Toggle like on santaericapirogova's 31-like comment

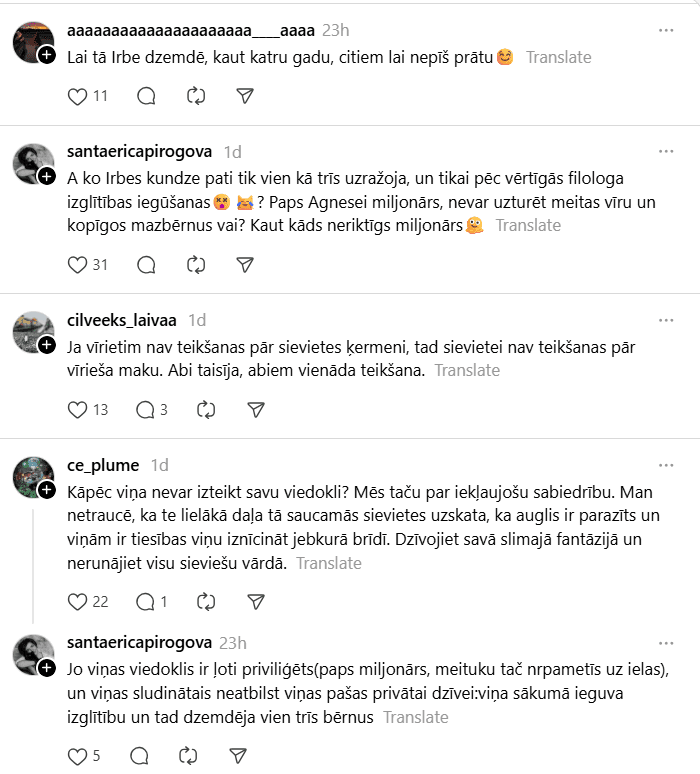coord(77,265)
